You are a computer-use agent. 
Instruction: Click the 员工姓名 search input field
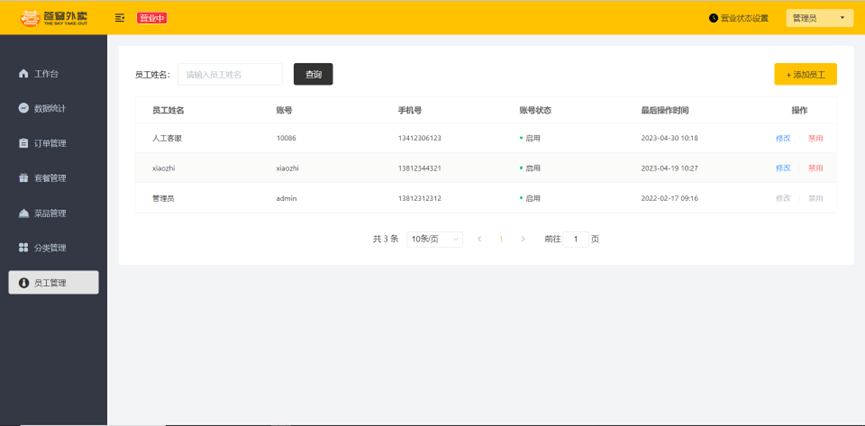[230, 74]
